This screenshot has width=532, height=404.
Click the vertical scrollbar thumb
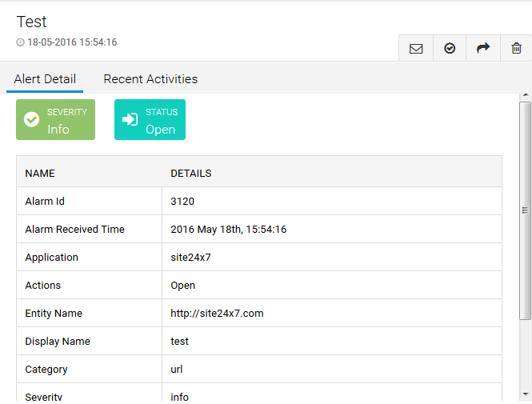tap(525, 210)
